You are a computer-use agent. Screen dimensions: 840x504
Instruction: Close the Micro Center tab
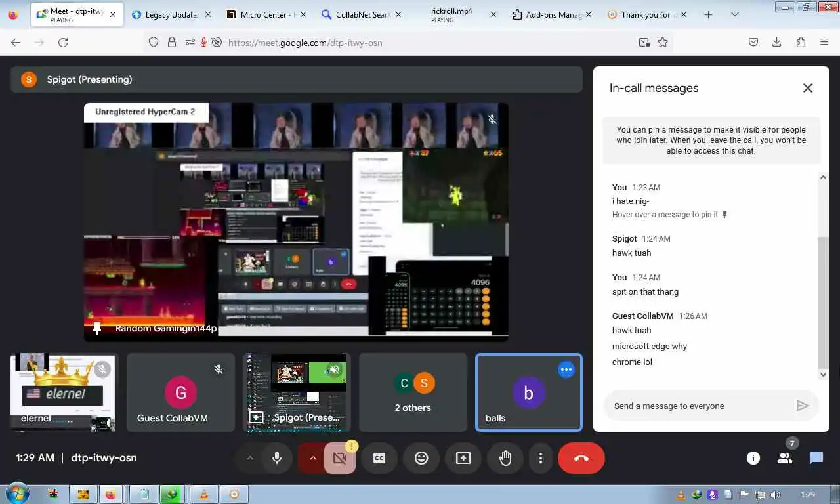pyautogui.click(x=303, y=14)
